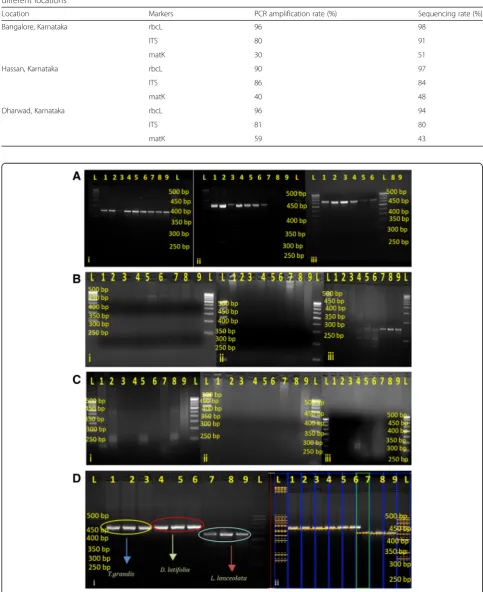The height and width of the screenshot is (592, 483).
Task: Select the sequencing rate value 51
Action: (x=421, y=55)
